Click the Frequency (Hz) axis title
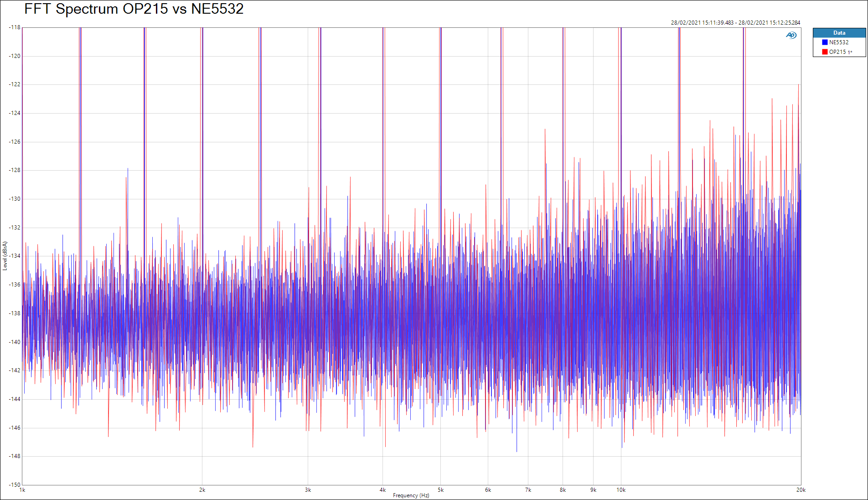Screen dimensions: 868x500 tap(411, 495)
